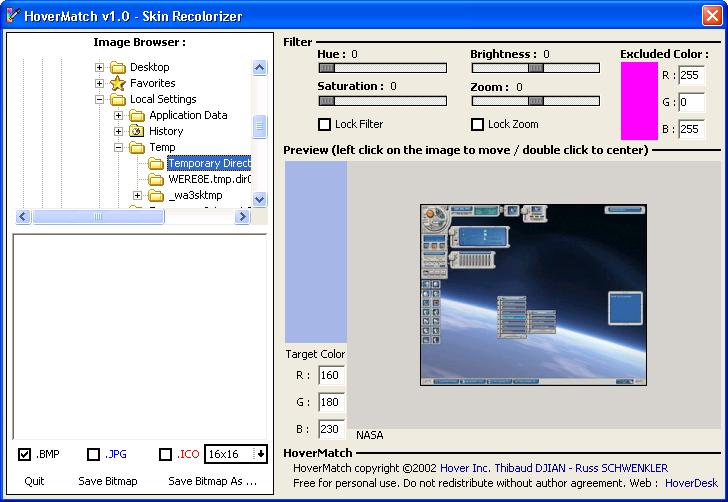The width and height of the screenshot is (728, 502).
Task: Click the WERE8E.tmp.dir folder icon
Action: [156, 179]
